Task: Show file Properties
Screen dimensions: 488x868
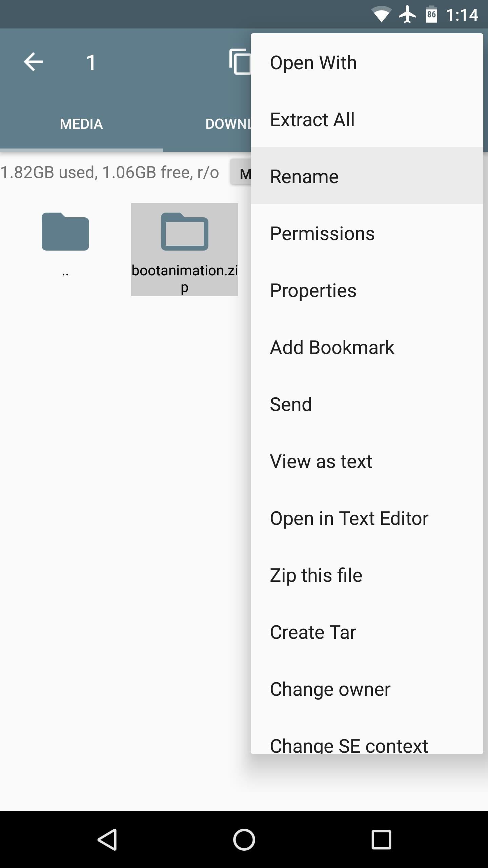Action: click(x=367, y=290)
